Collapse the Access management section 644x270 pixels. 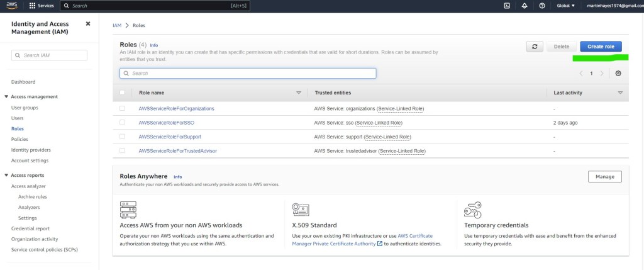pos(6,97)
